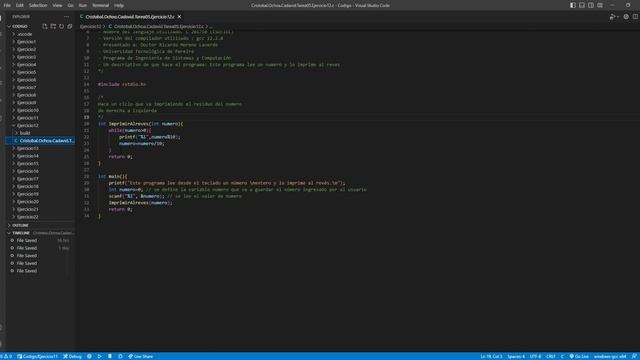Open the View menu
This screenshot has height=360, width=640.
coord(58,5)
